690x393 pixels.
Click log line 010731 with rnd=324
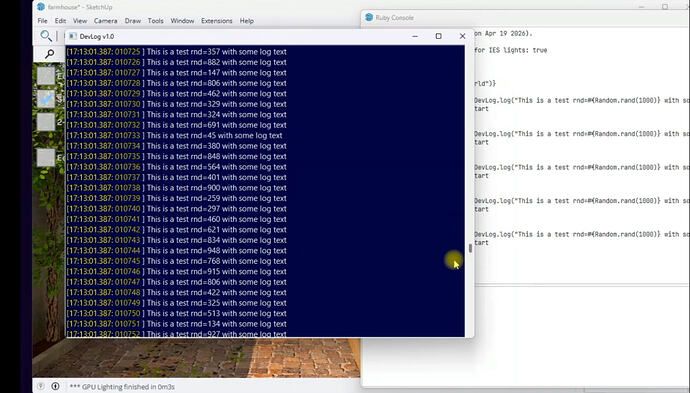coord(176,114)
